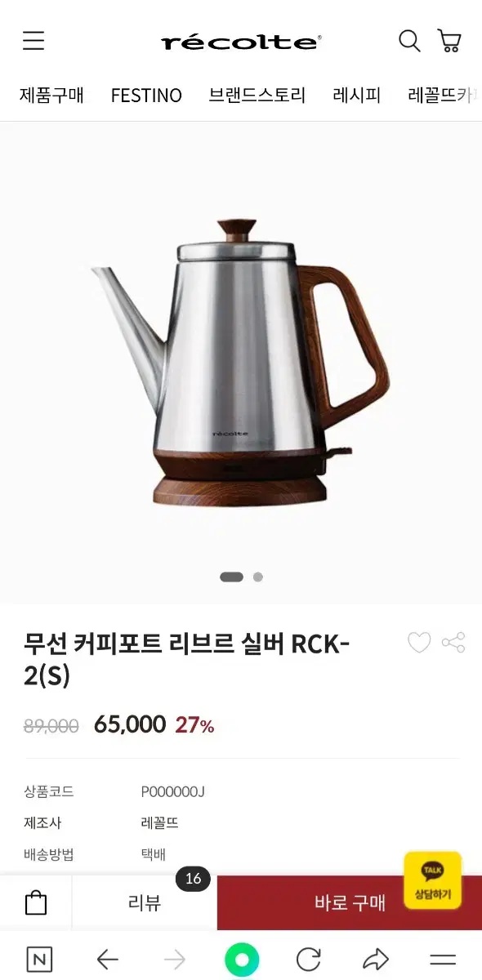Select the FESTINO tab
This screenshot has height=980, width=482.
pyautogui.click(x=146, y=95)
